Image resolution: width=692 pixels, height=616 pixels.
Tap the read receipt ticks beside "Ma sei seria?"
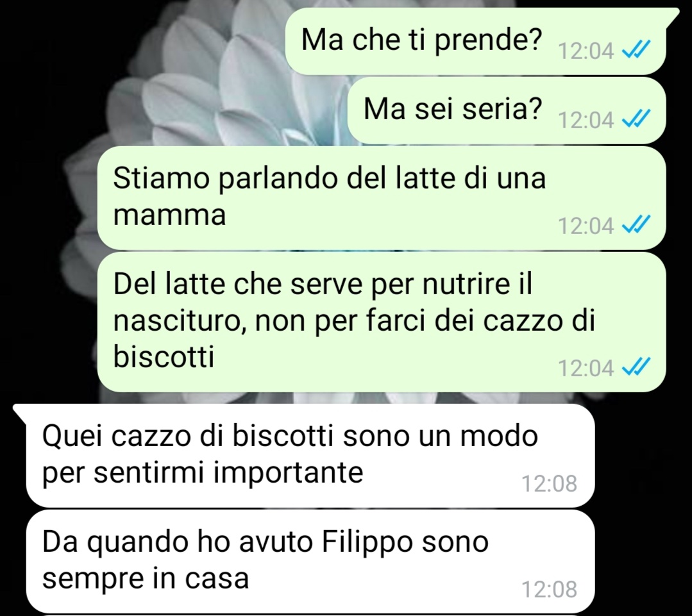636,119
